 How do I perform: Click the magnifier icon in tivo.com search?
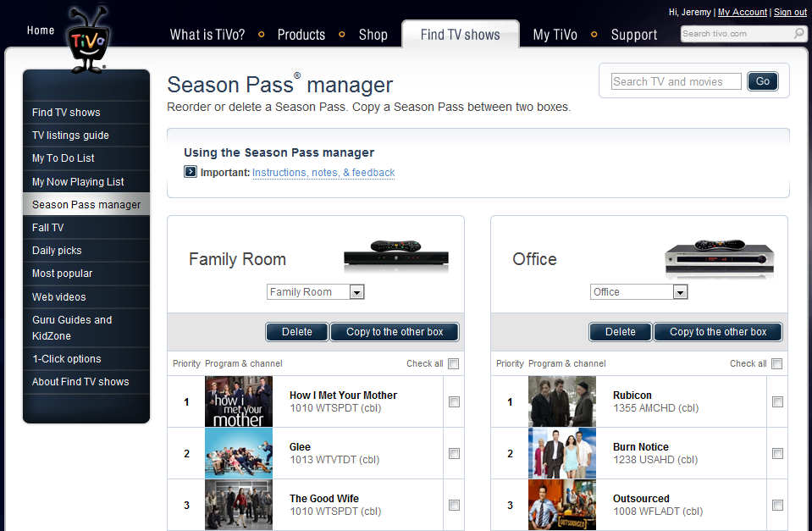[799, 34]
